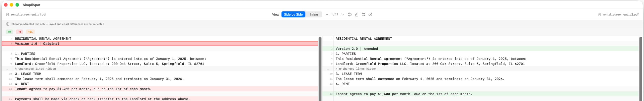Switch to Side by Side view
The width and height of the screenshot is (644, 101).
coord(293,15)
